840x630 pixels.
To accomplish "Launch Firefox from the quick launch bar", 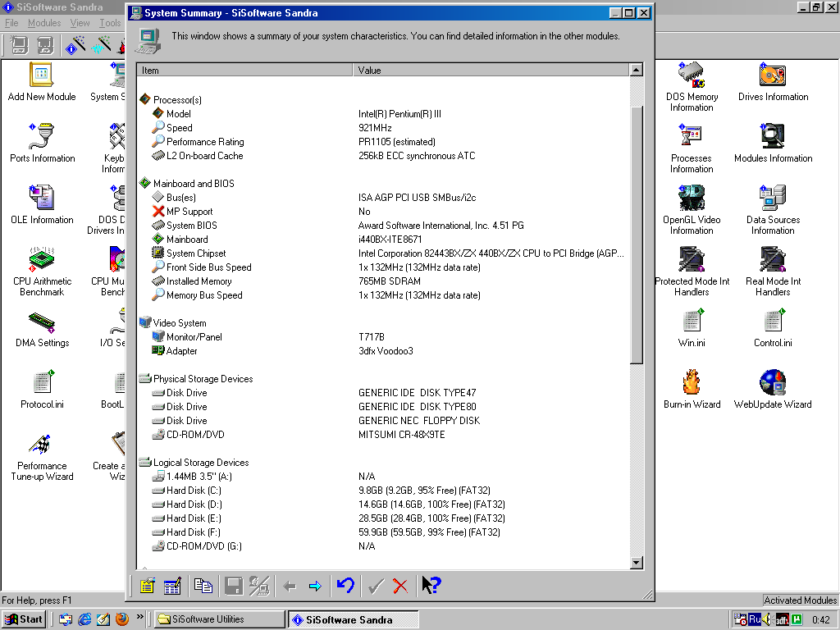I will click(122, 619).
